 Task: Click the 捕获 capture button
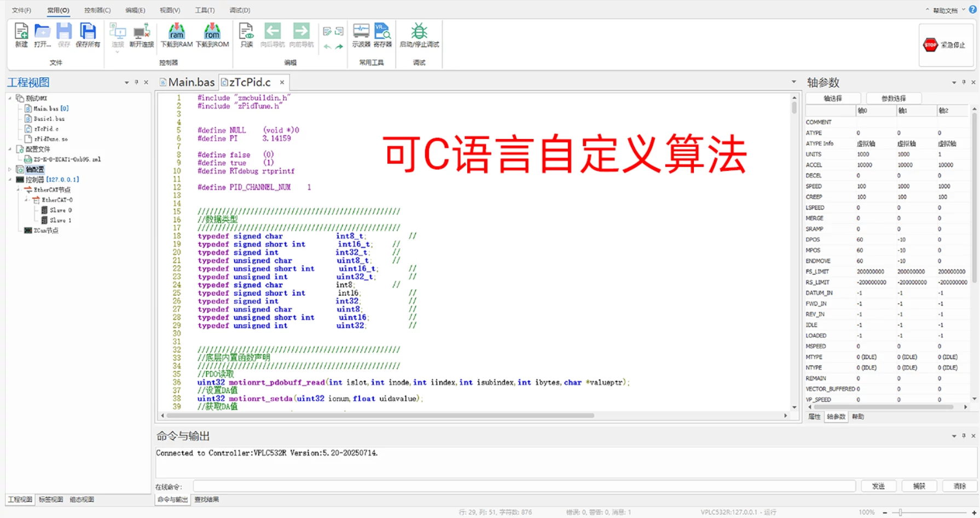coord(919,486)
